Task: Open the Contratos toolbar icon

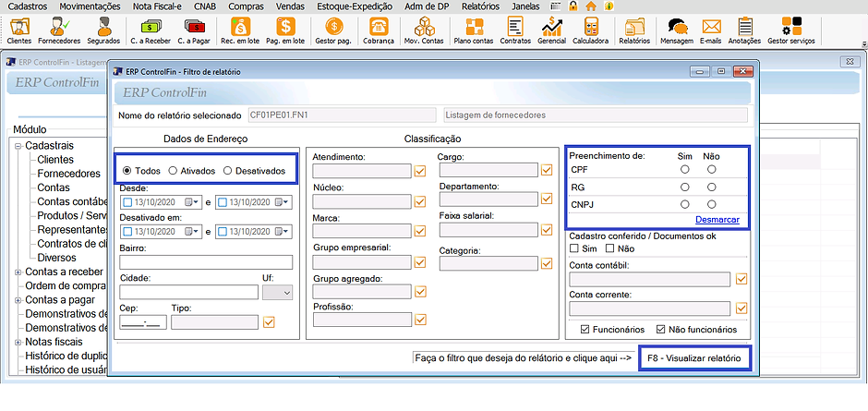Action: [x=515, y=30]
